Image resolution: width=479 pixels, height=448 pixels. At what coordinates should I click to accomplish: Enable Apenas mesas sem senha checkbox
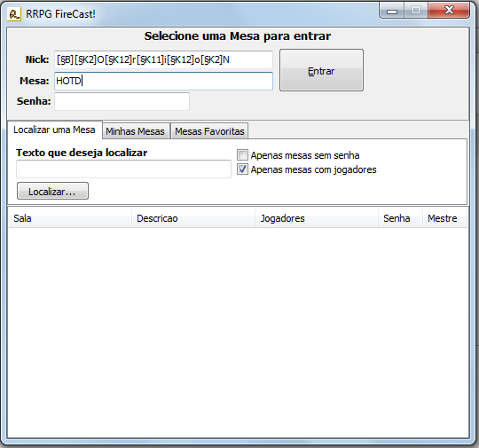[242, 155]
